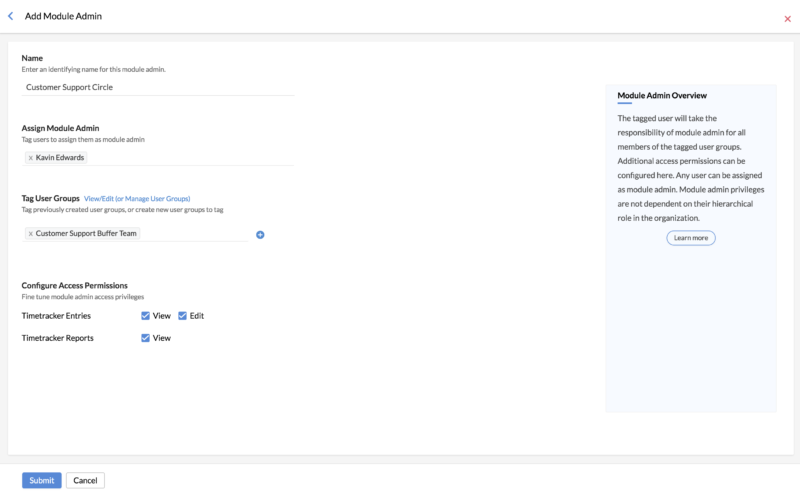The width and height of the screenshot is (800, 493).
Task: Focus the Name field with Customer Support Circle
Action: [158, 87]
